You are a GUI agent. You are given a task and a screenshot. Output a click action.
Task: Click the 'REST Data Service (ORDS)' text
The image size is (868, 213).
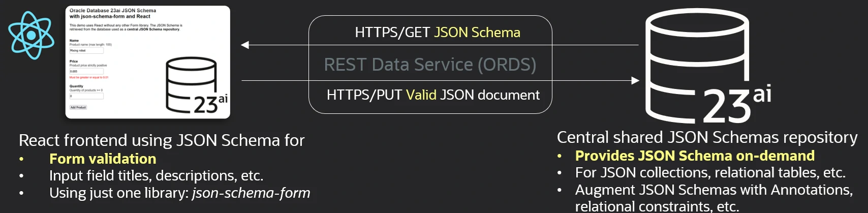point(430,65)
